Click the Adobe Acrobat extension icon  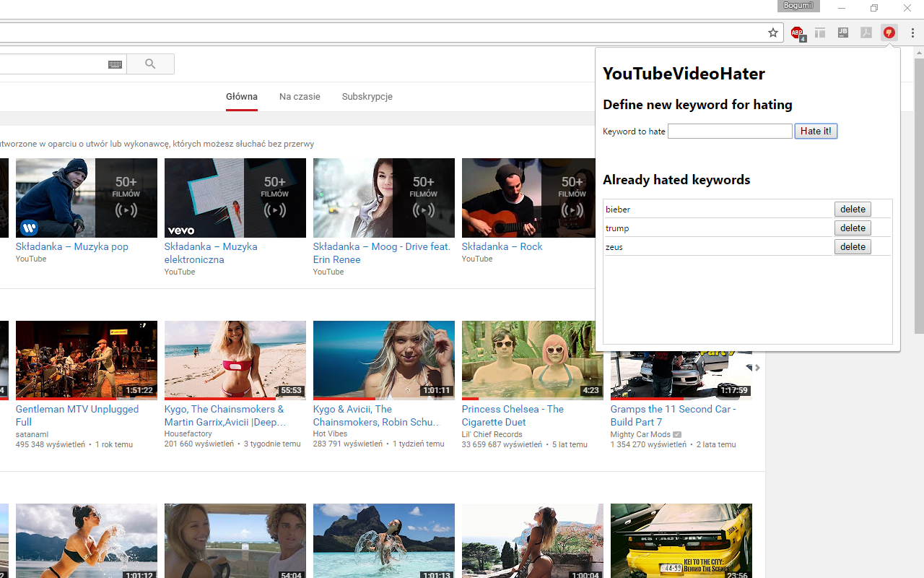[x=866, y=33]
